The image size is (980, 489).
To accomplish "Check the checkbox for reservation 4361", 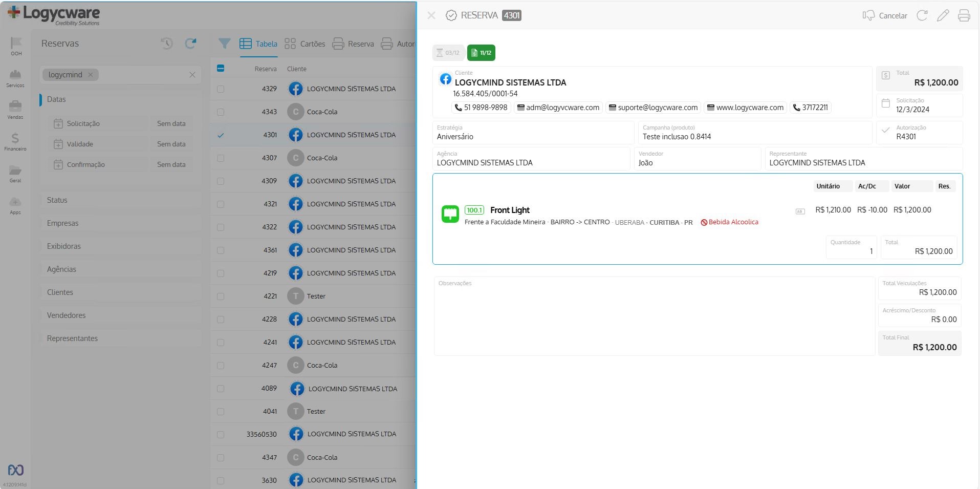I will click(x=221, y=250).
